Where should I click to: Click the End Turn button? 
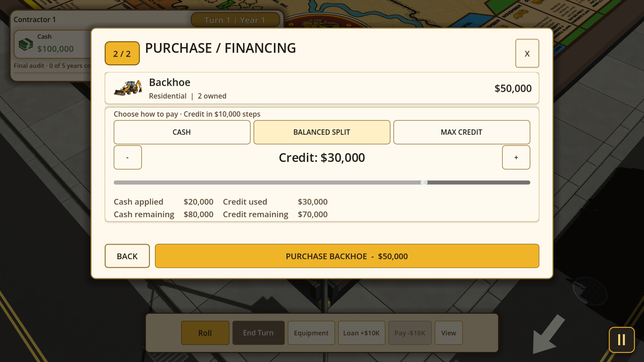pos(258,333)
